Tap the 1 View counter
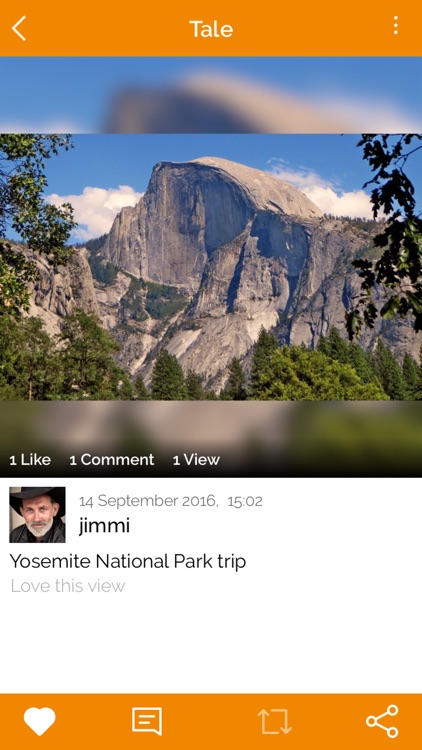The image size is (422, 750). (x=196, y=460)
